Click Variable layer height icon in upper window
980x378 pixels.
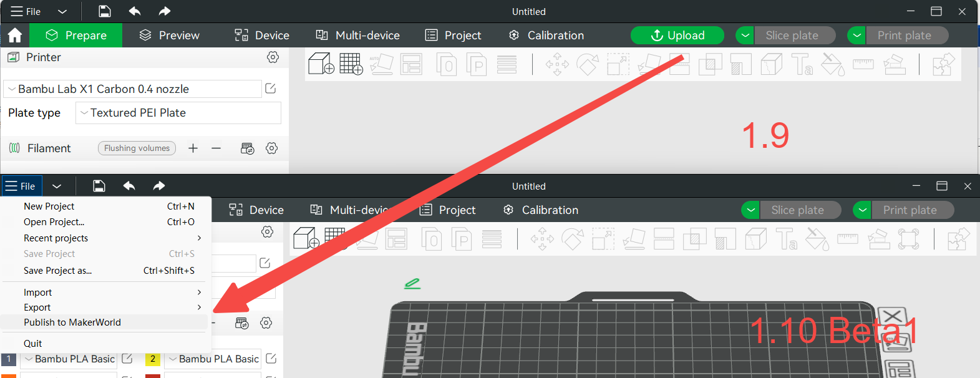coord(507,64)
